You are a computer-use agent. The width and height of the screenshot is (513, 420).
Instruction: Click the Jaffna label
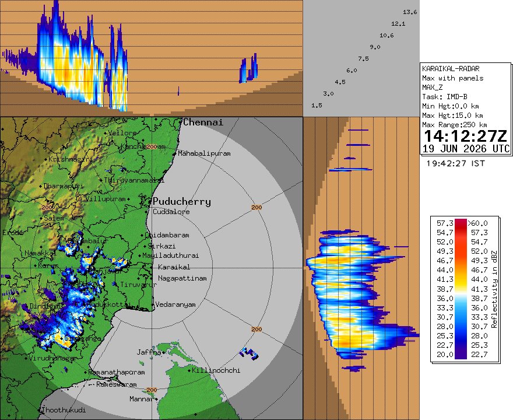[149, 352]
